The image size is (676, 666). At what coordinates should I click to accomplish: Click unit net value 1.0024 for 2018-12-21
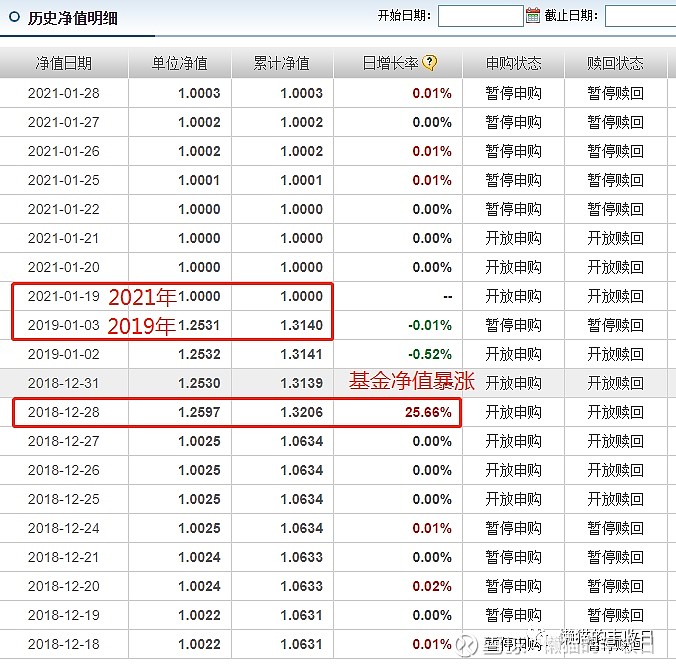tap(199, 557)
